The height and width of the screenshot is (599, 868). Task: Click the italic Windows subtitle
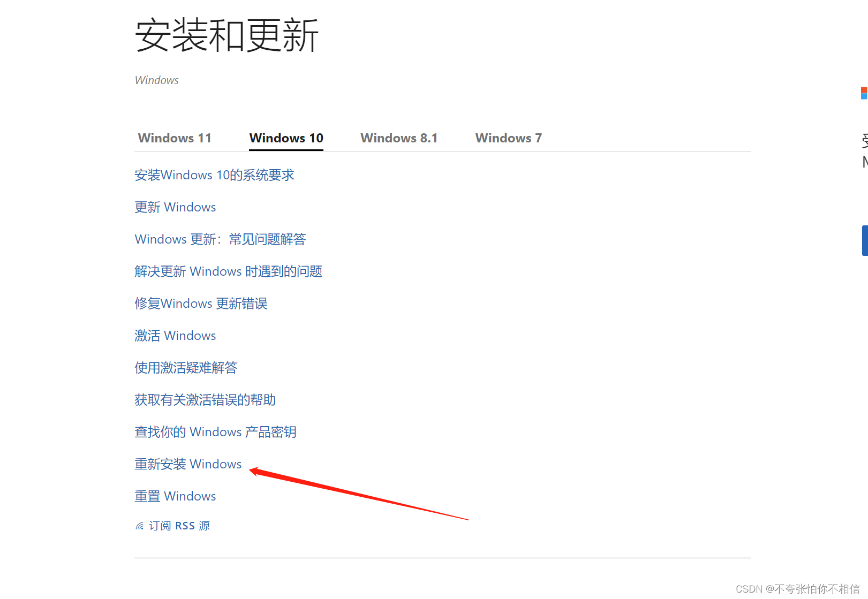(x=156, y=80)
